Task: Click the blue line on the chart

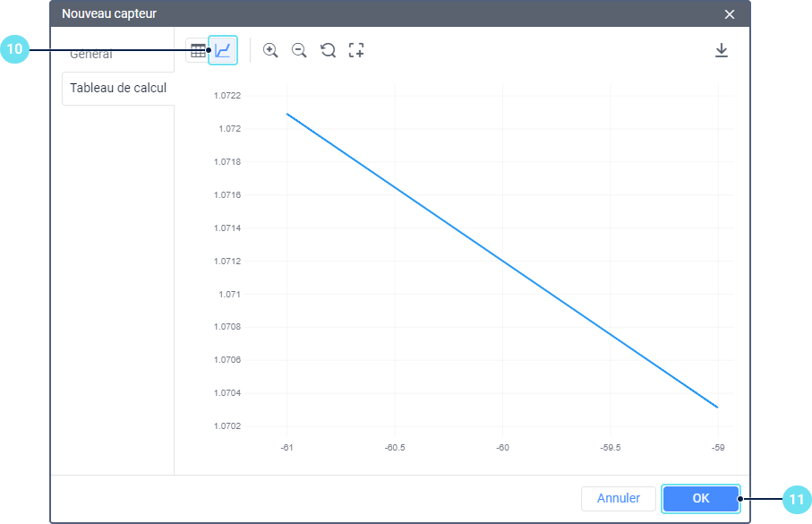Action: click(x=502, y=261)
